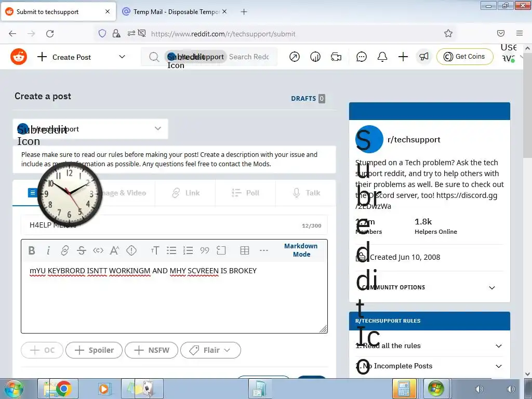
Task: Select the Submit to techsupport browser tab
Action: 58,11
